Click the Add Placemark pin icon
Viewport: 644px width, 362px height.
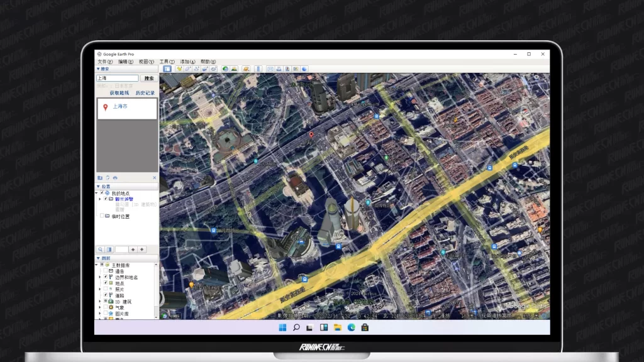179,69
